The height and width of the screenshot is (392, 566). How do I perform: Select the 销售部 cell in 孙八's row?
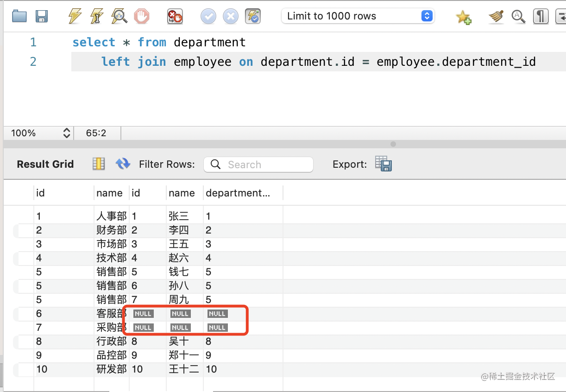111,285
